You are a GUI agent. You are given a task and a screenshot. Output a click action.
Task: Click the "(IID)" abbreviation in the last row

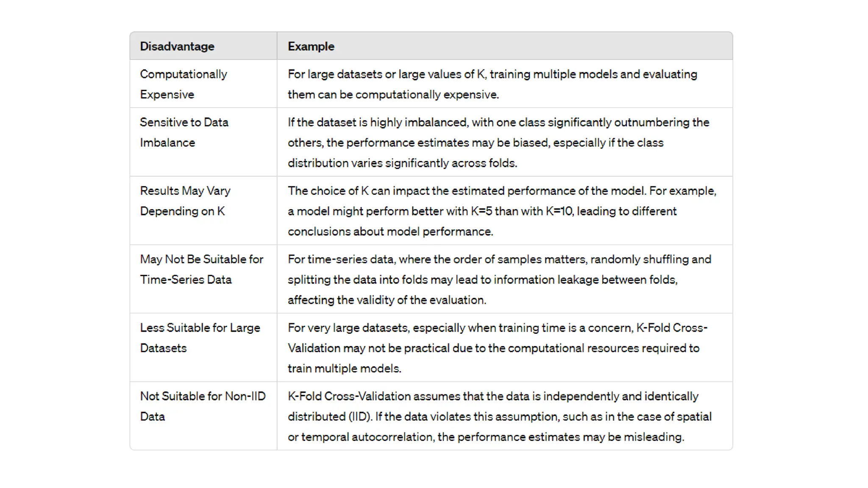point(360,416)
